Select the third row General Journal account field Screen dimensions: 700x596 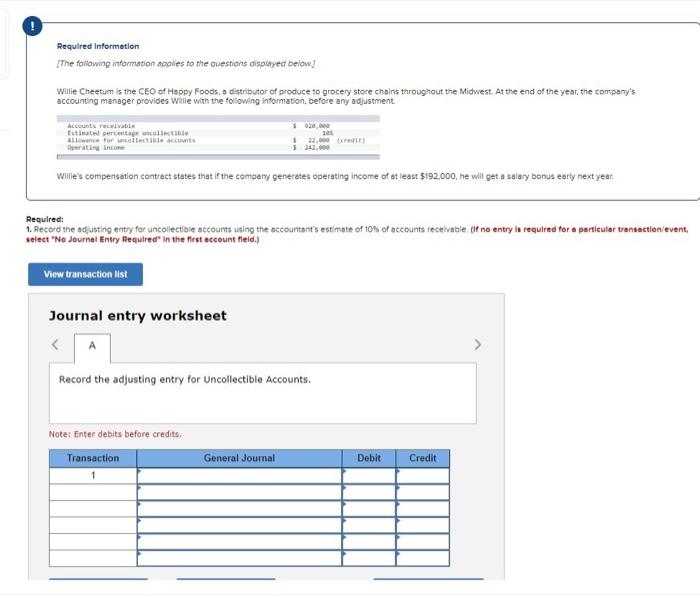coord(239,509)
